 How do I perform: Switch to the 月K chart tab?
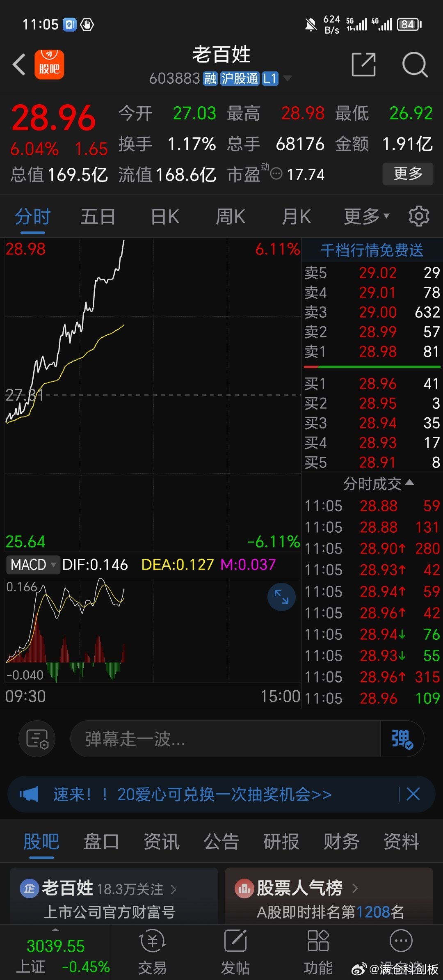click(296, 216)
